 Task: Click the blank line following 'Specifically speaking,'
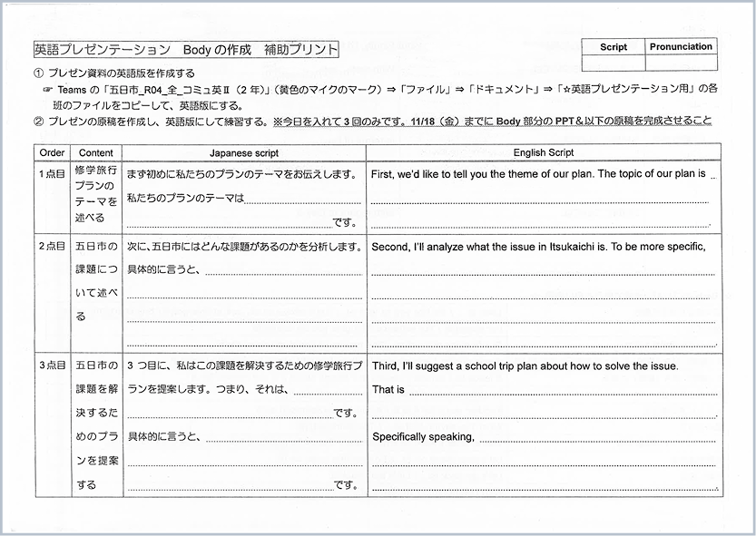click(598, 441)
